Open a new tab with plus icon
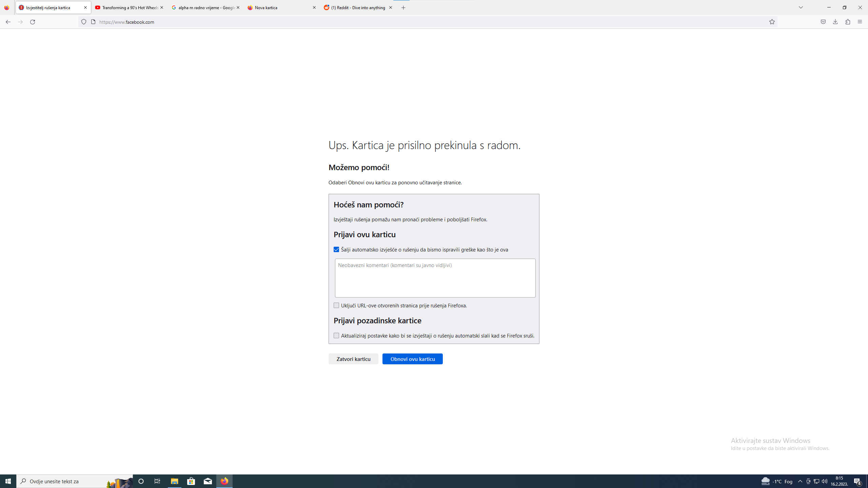Image resolution: width=868 pixels, height=488 pixels. pos(403,7)
